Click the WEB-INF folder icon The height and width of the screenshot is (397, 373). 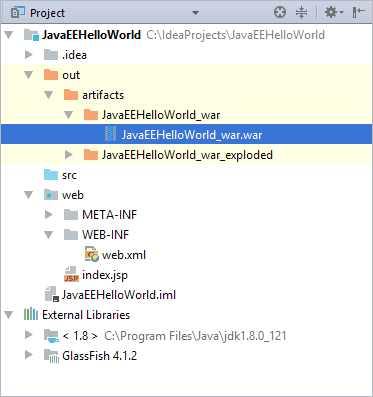point(71,235)
